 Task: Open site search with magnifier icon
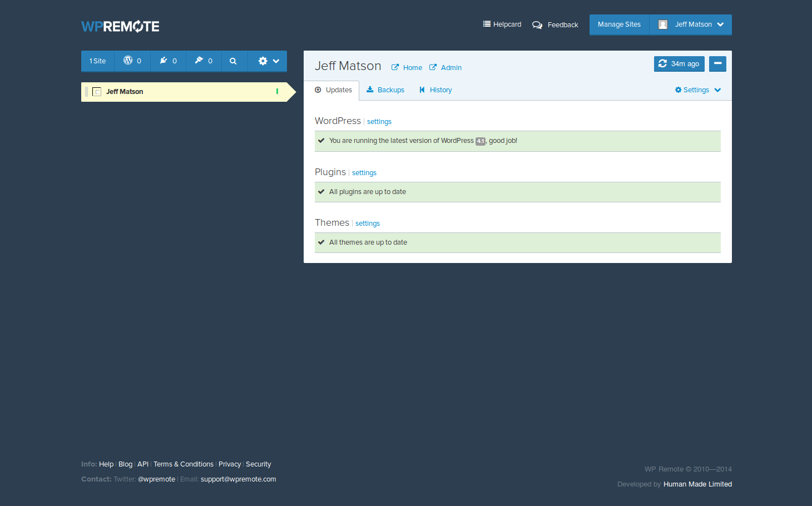(234, 61)
